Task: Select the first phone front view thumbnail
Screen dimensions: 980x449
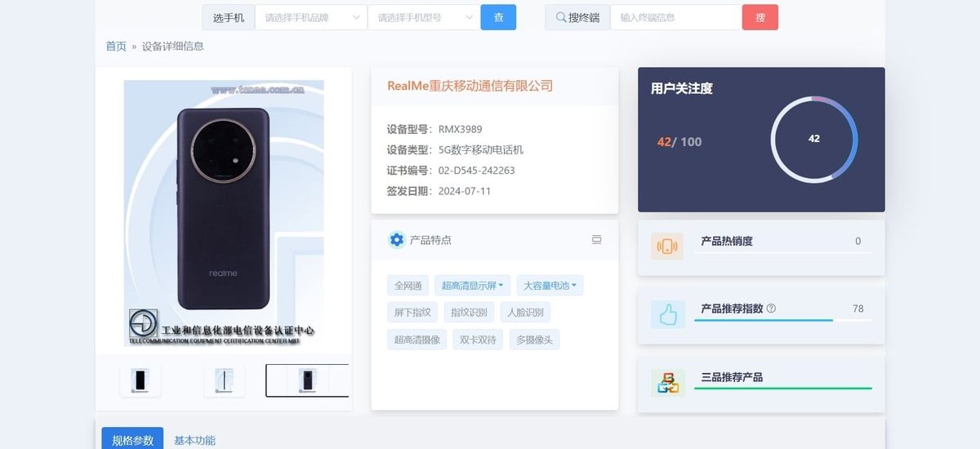Action: pos(140,380)
